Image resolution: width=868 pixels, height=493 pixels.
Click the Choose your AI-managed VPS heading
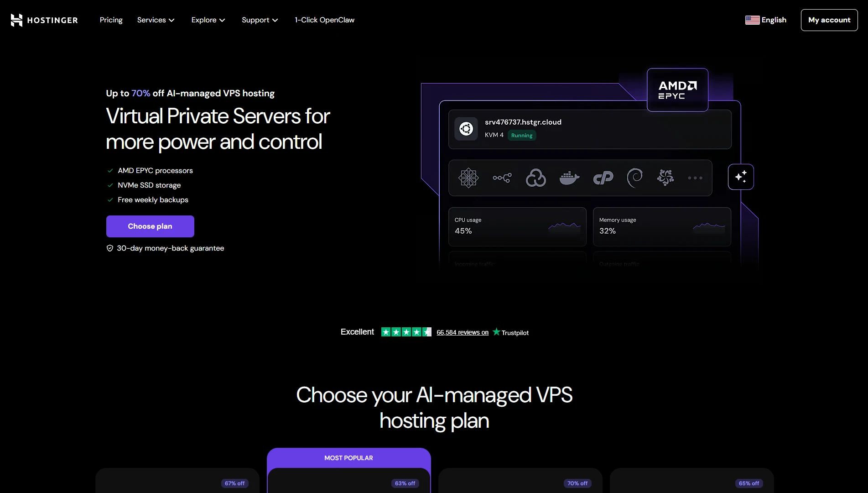[434, 408]
